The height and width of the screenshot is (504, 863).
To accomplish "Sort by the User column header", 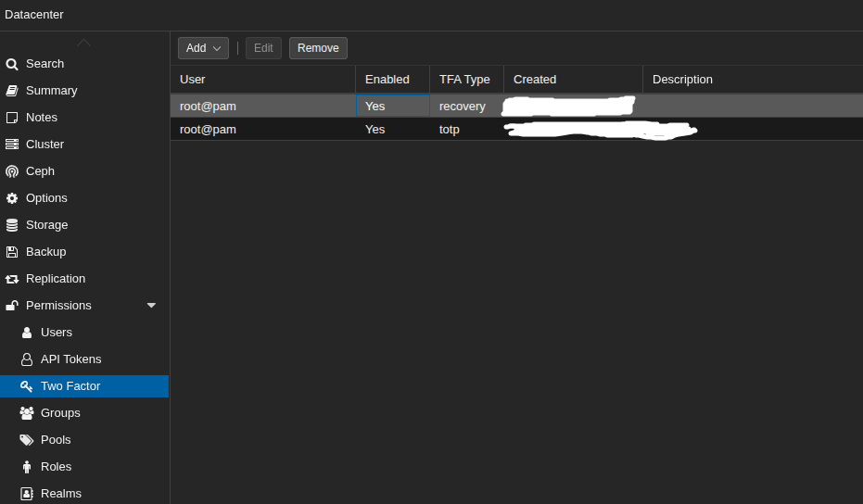I will [262, 80].
